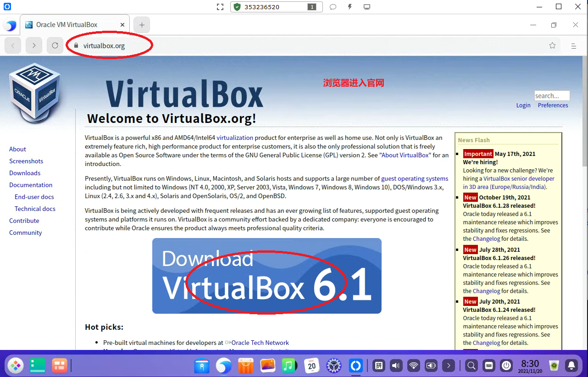Image resolution: width=588 pixels, height=377 pixels.
Task: Open the Preferences link
Action: (553, 105)
